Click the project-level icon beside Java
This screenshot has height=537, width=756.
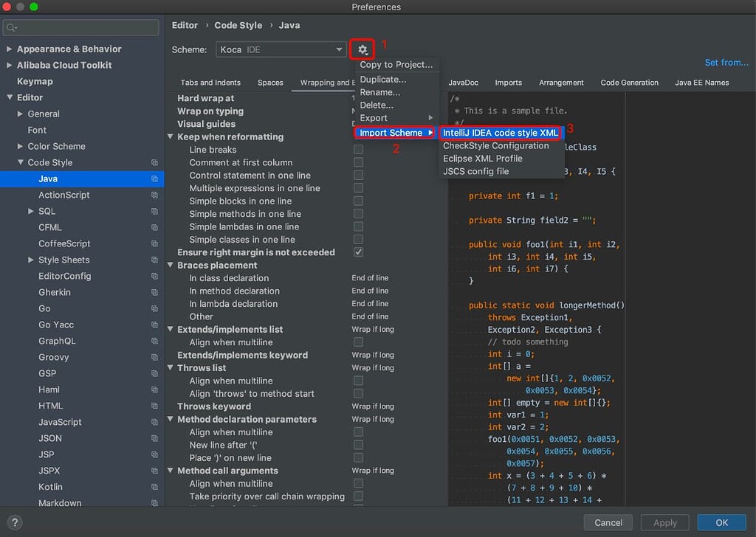pos(154,179)
